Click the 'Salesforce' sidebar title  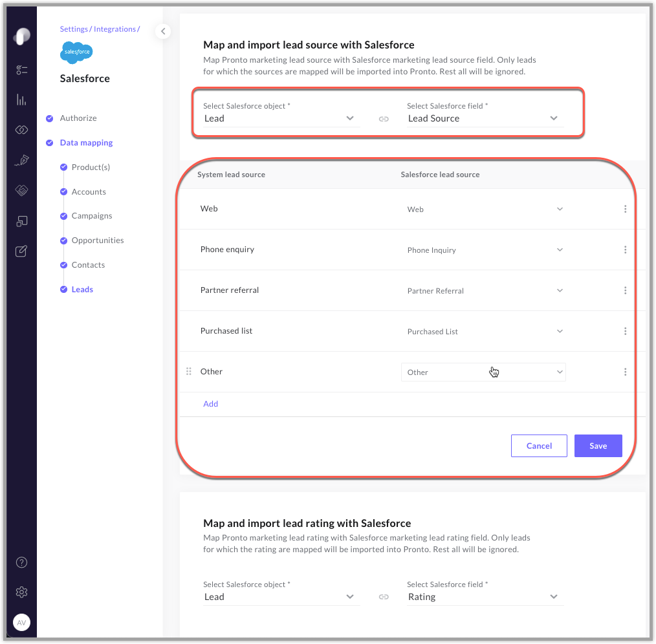click(85, 79)
